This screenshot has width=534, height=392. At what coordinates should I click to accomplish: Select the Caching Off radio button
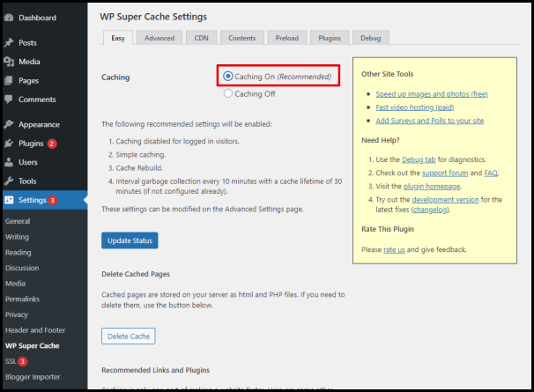(228, 93)
